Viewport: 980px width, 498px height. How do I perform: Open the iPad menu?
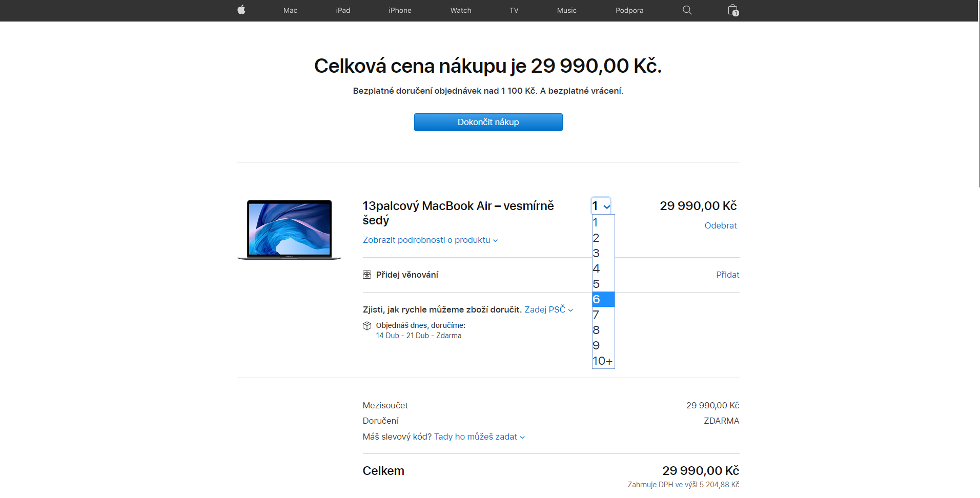pyautogui.click(x=343, y=10)
